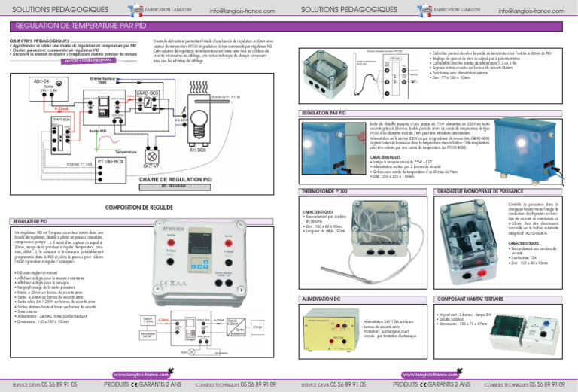Click the AD1-24 power supply block in the diagram
The image size is (578, 392).
49,89
